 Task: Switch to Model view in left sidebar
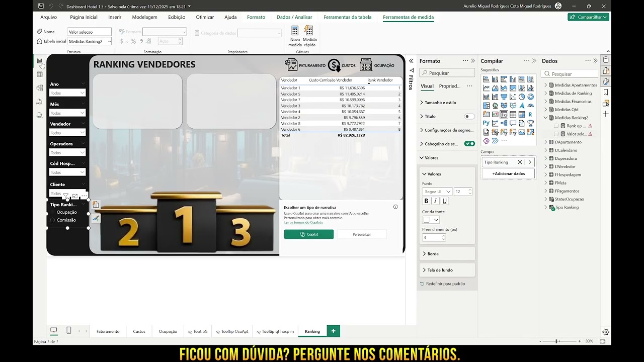40,87
